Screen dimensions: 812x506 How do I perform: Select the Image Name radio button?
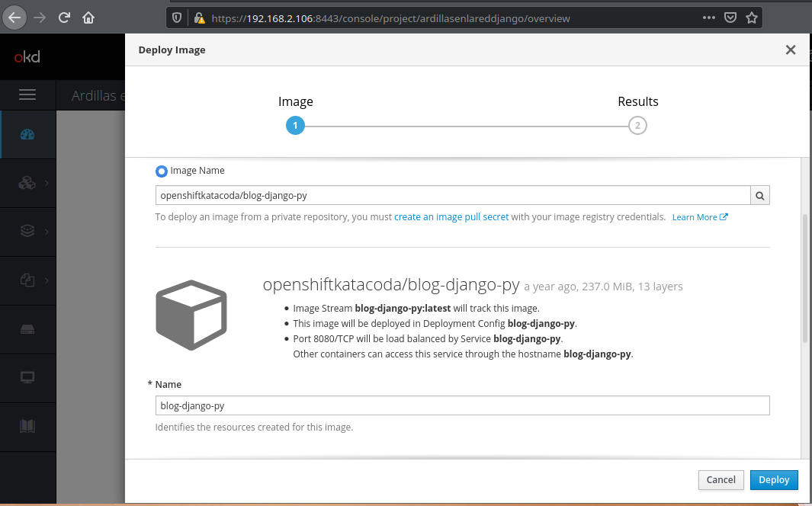pos(162,171)
